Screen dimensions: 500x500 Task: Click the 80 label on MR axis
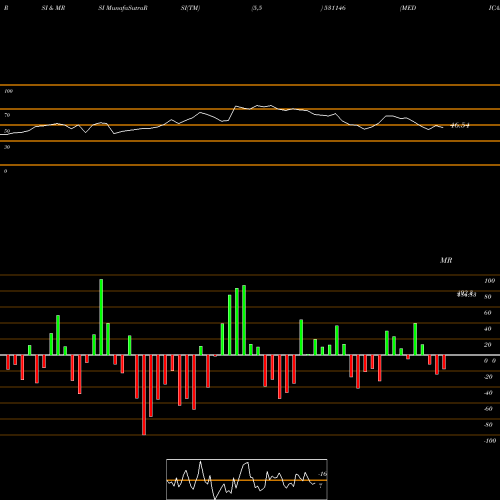point(488,297)
